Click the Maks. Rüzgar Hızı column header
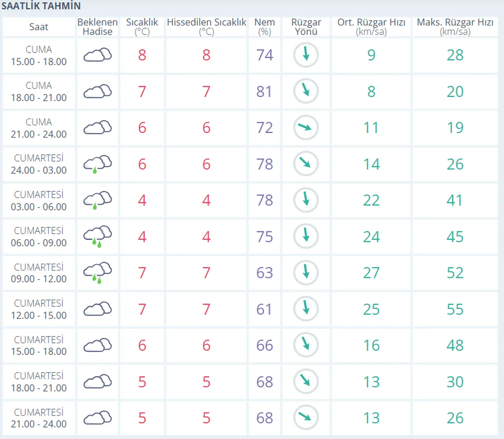 pos(455,27)
